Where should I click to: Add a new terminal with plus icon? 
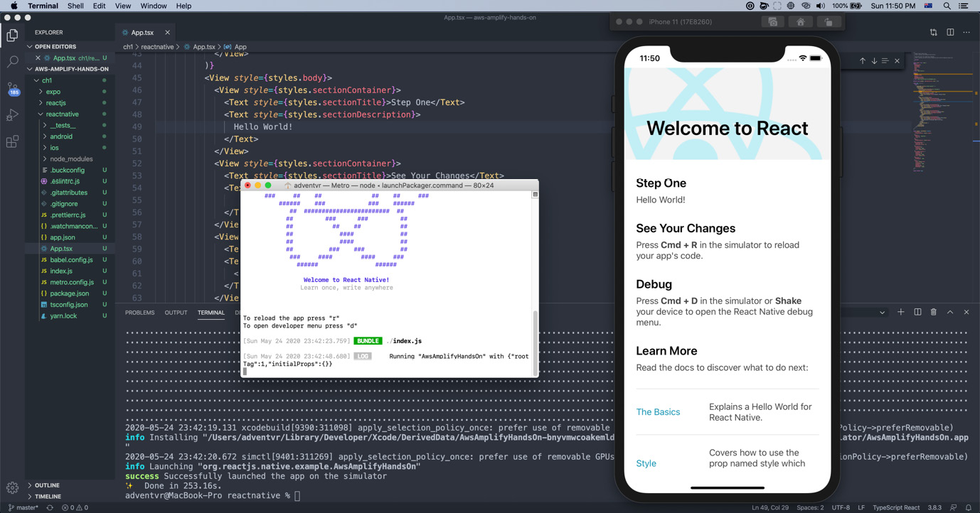click(x=901, y=312)
